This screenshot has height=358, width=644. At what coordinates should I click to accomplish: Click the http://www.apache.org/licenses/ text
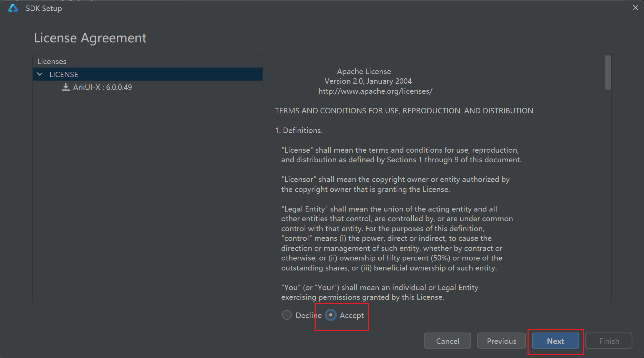coord(375,91)
